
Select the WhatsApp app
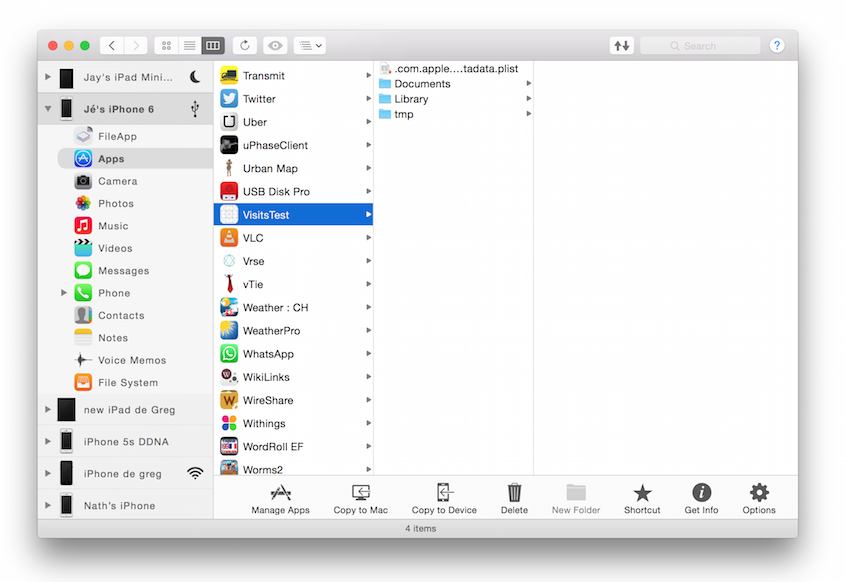point(294,354)
